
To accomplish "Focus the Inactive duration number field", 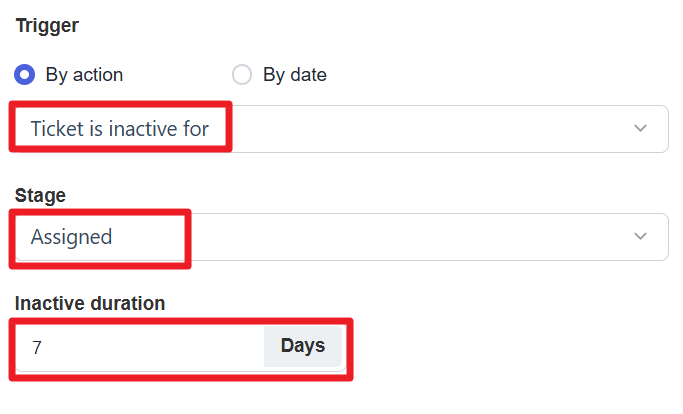I will click(140, 347).
